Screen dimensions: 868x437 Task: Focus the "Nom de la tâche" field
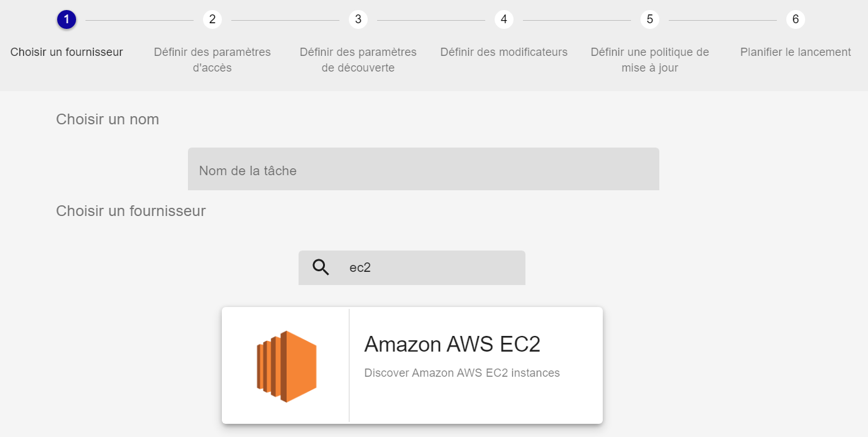point(423,170)
